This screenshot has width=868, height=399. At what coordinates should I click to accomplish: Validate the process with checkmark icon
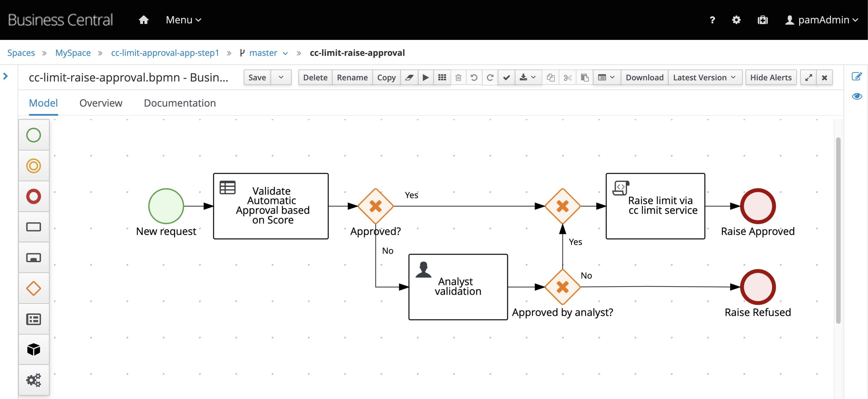tap(506, 78)
